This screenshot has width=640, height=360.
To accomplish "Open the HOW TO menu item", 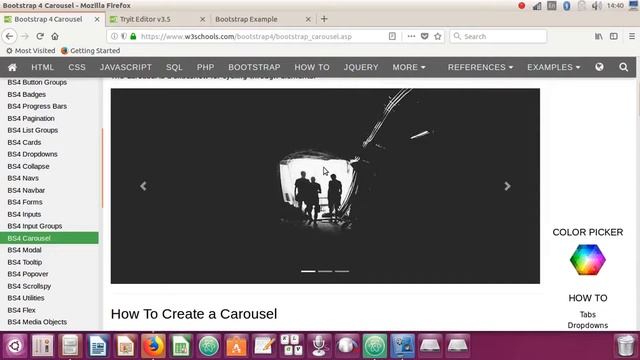I will point(312,67).
